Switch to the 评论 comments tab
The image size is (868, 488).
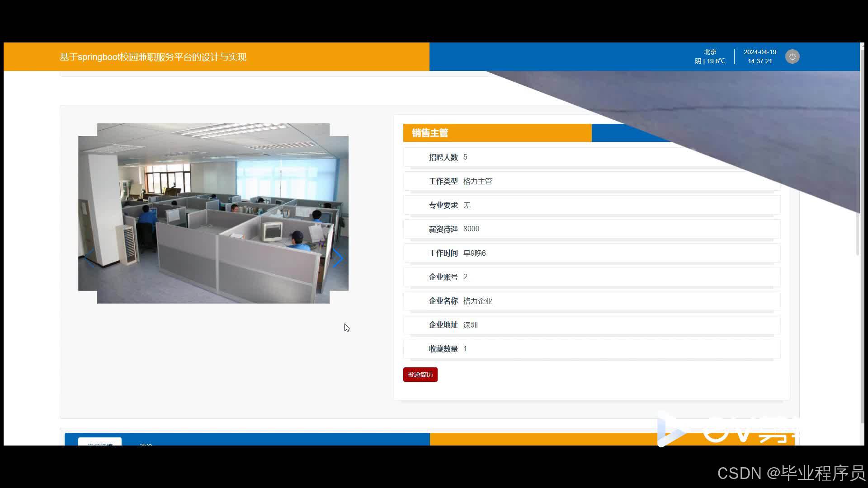tap(146, 444)
